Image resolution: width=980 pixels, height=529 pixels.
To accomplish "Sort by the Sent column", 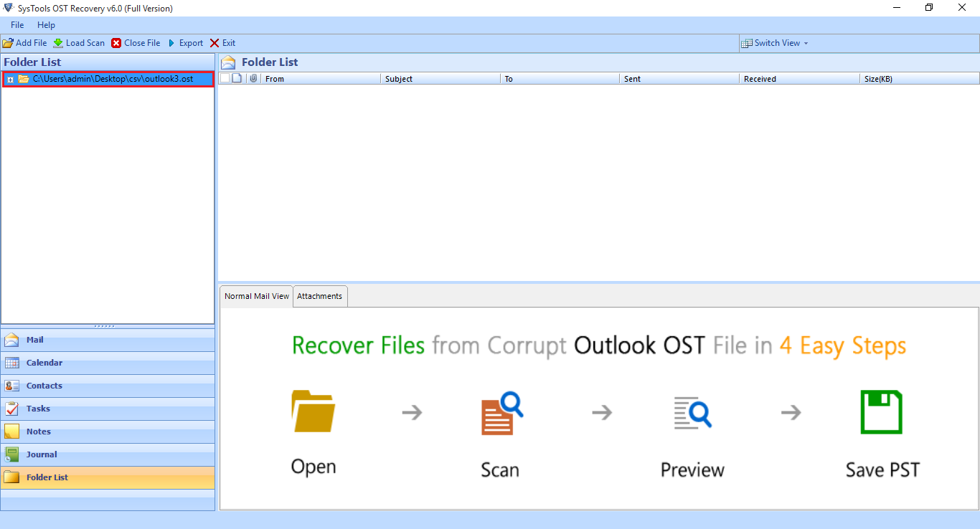I will pyautogui.click(x=679, y=79).
